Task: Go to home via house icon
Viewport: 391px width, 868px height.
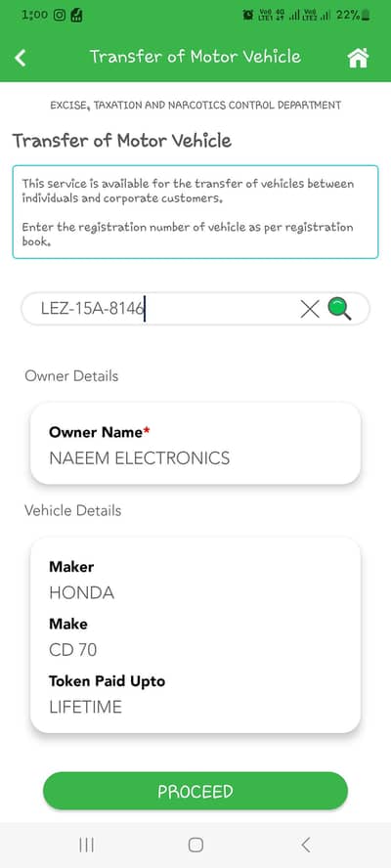Action: click(x=358, y=58)
